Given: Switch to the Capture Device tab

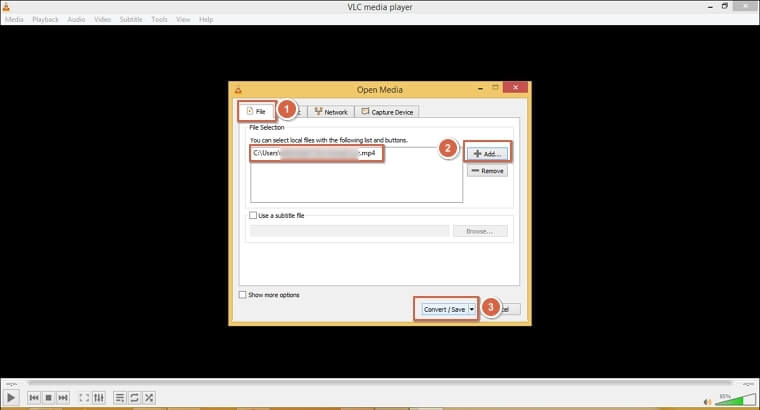Looking at the screenshot, I should [387, 112].
